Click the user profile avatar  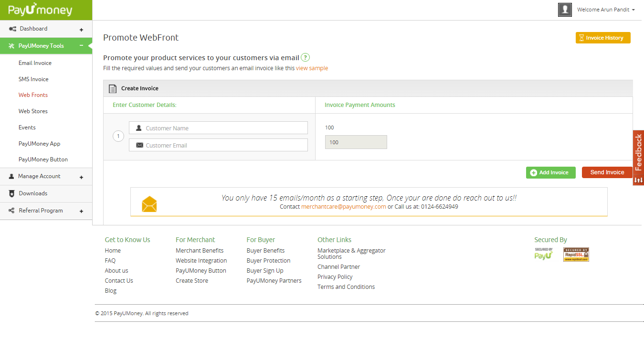(x=565, y=10)
